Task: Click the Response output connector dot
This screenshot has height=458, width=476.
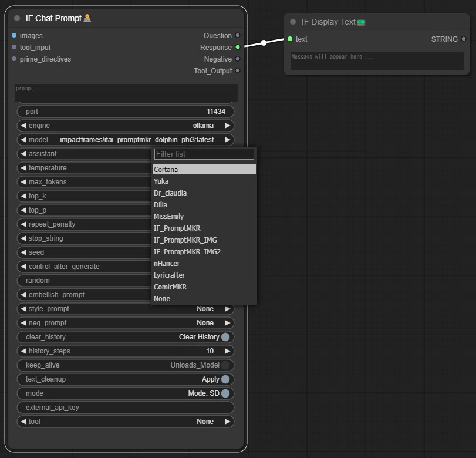Action: 238,47
